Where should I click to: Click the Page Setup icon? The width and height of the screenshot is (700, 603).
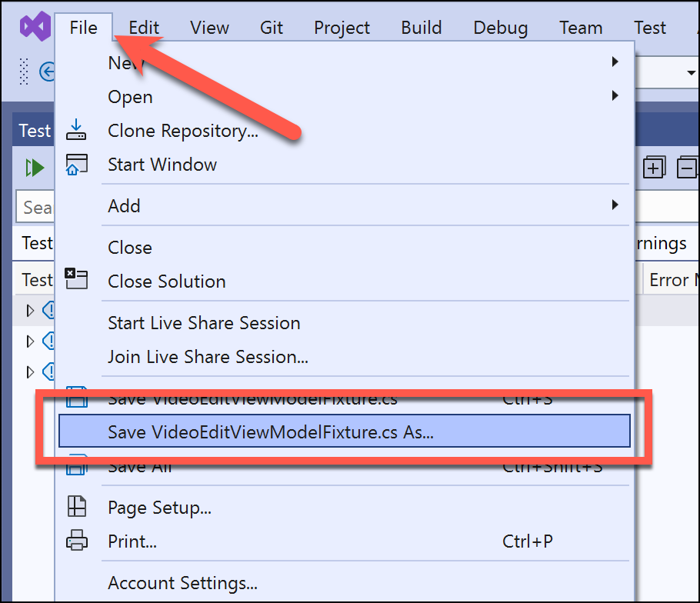[x=76, y=507]
